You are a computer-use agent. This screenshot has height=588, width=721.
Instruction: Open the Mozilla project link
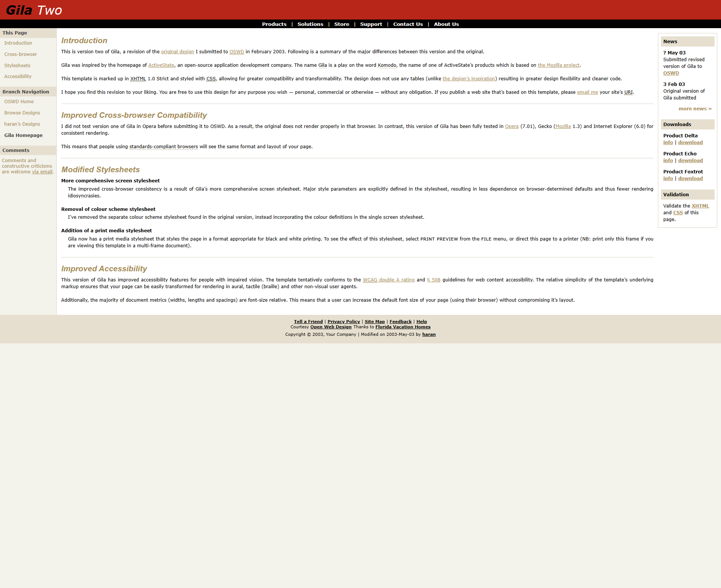point(558,65)
